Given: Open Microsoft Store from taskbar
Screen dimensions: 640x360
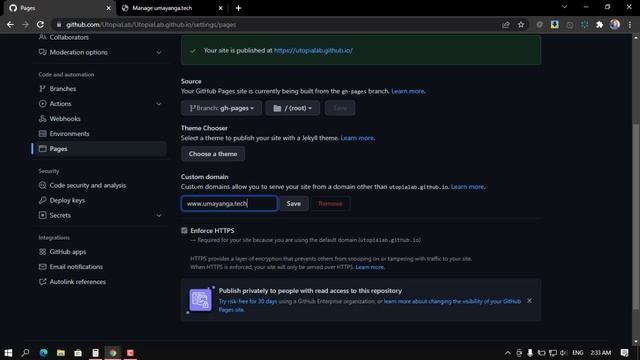Looking at the screenshot, I should 78,353.
